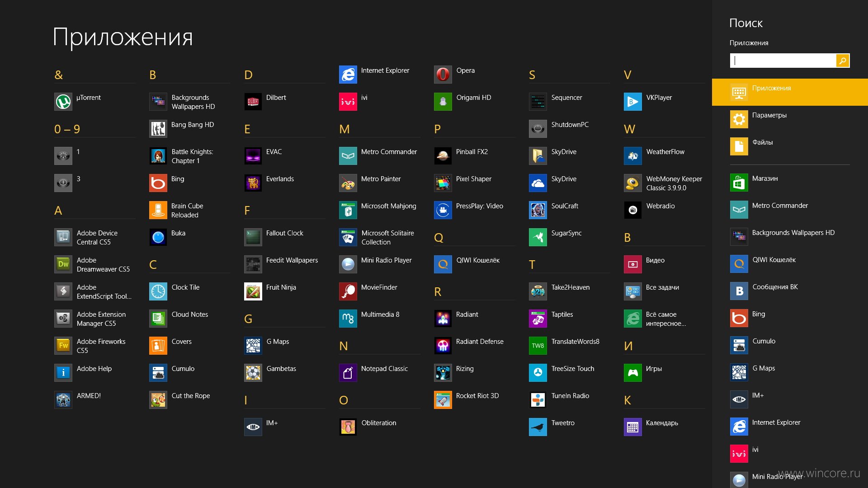This screenshot has height=488, width=868.
Task: Select Файлы search category
Action: tap(790, 146)
